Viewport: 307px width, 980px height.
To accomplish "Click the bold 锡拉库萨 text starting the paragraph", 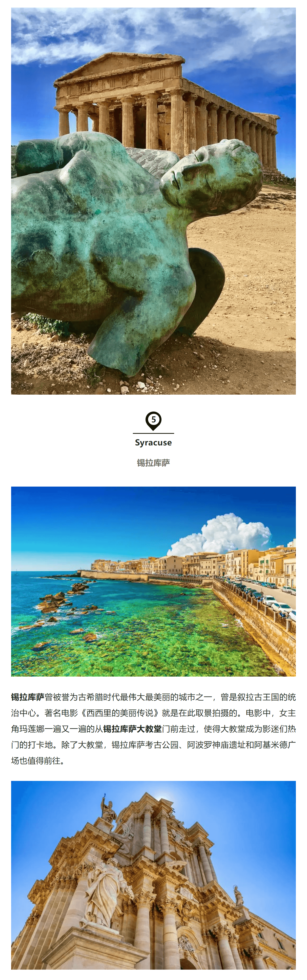I will pyautogui.click(x=28, y=697).
